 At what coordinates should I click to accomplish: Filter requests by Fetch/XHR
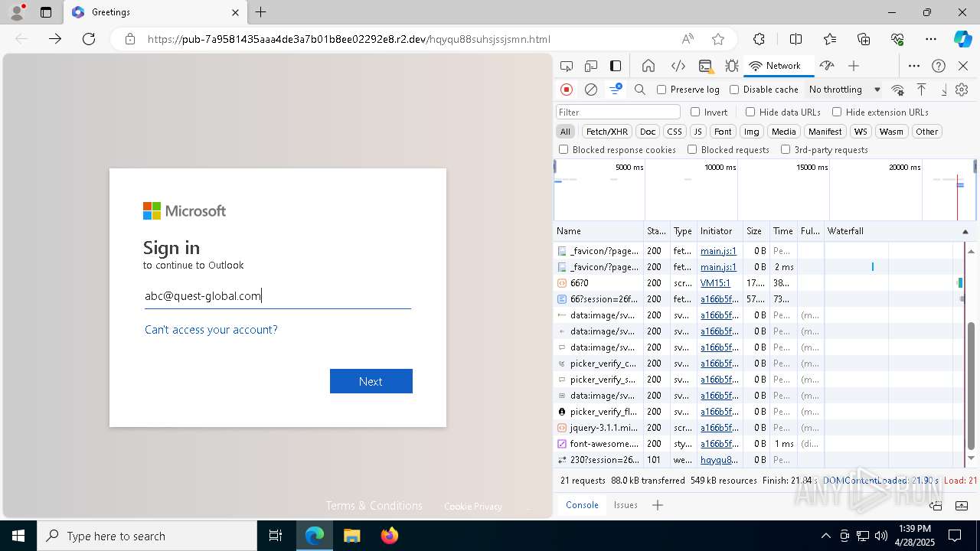pyautogui.click(x=607, y=132)
